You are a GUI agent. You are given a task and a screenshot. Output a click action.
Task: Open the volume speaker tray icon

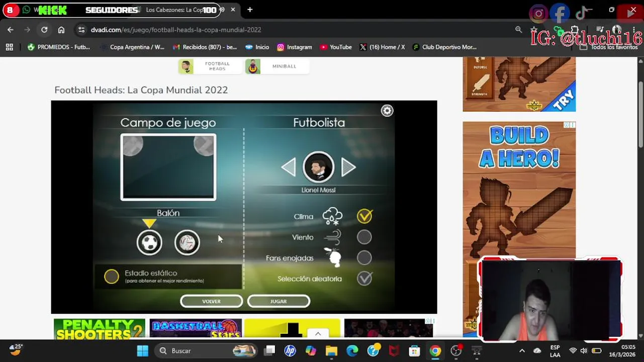584,350
